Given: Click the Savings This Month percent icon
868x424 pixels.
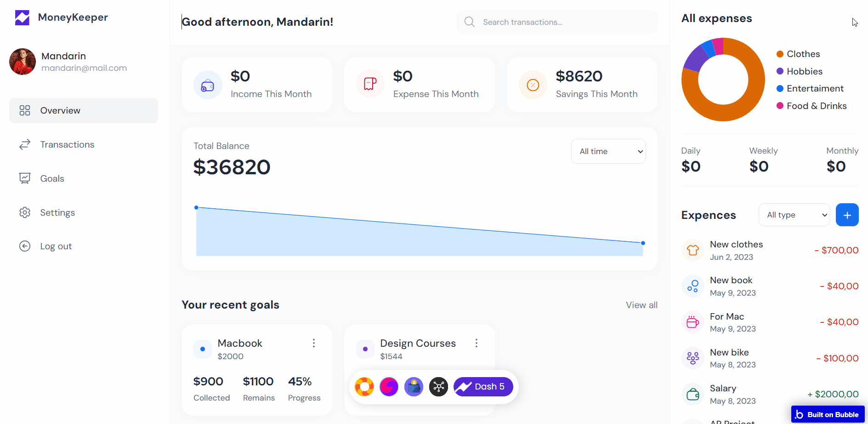Looking at the screenshot, I should [533, 85].
